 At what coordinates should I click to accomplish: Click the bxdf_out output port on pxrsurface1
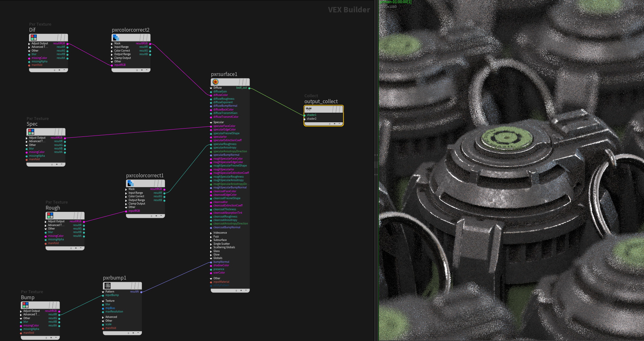[x=249, y=88]
